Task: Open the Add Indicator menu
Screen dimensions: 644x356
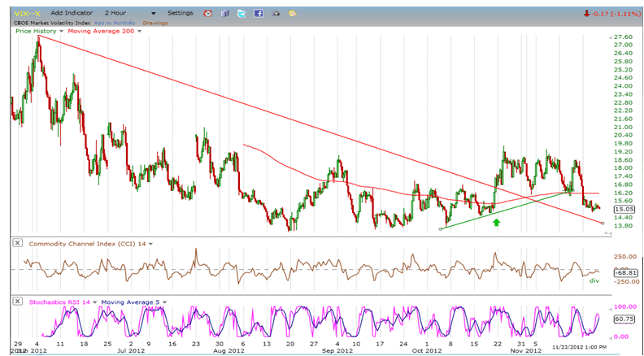Action: (72, 14)
